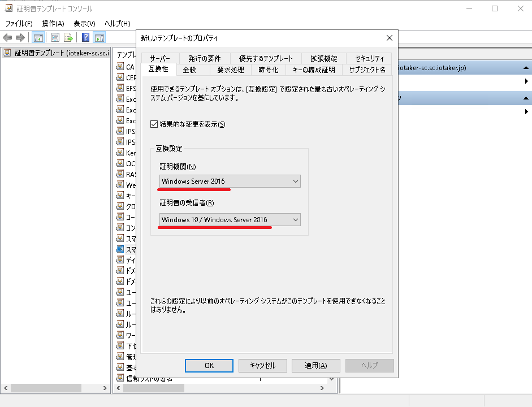Switch to the 全般 tab
Viewport: 532px width, 407px height.
coord(189,70)
